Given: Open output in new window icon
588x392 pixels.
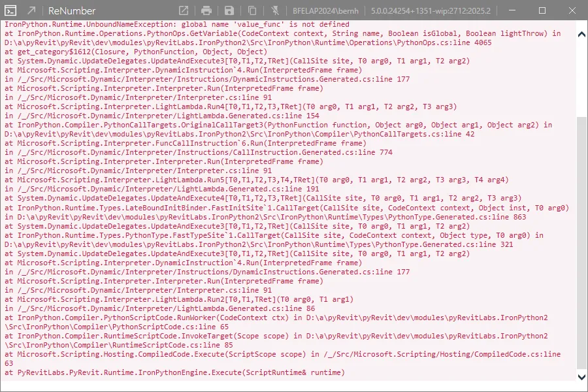Looking at the screenshot, I should click(x=184, y=10).
